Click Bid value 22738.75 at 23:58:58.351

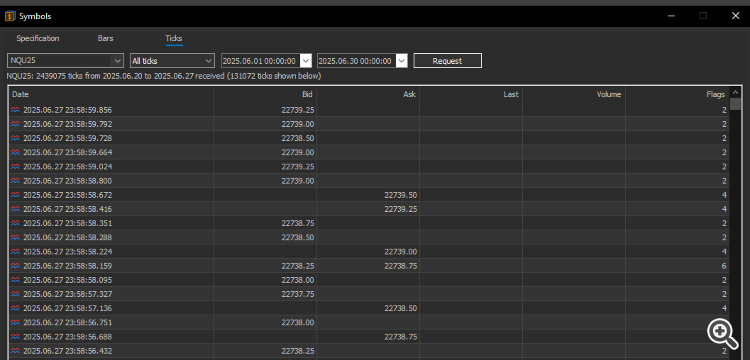click(298, 223)
